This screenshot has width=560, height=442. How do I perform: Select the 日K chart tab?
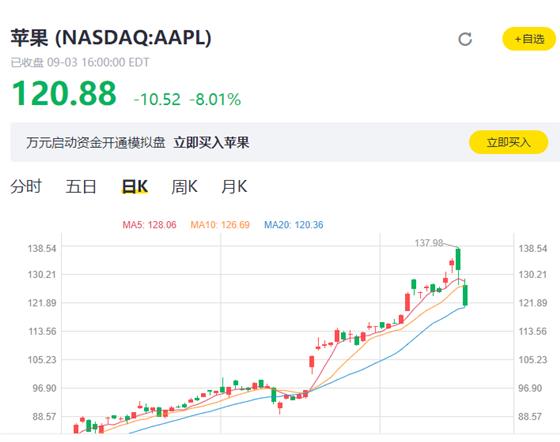point(135,187)
